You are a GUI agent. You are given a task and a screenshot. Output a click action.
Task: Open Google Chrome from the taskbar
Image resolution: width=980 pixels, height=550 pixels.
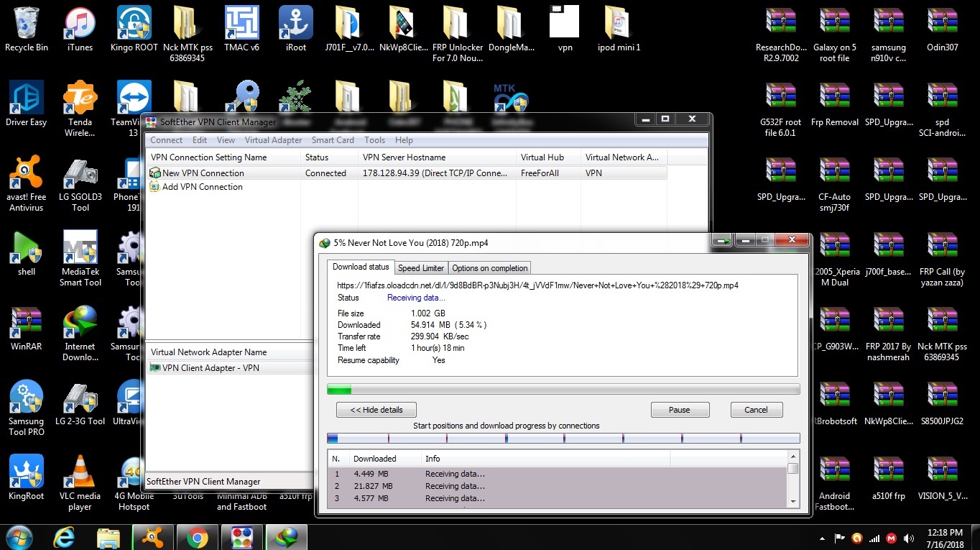point(197,537)
